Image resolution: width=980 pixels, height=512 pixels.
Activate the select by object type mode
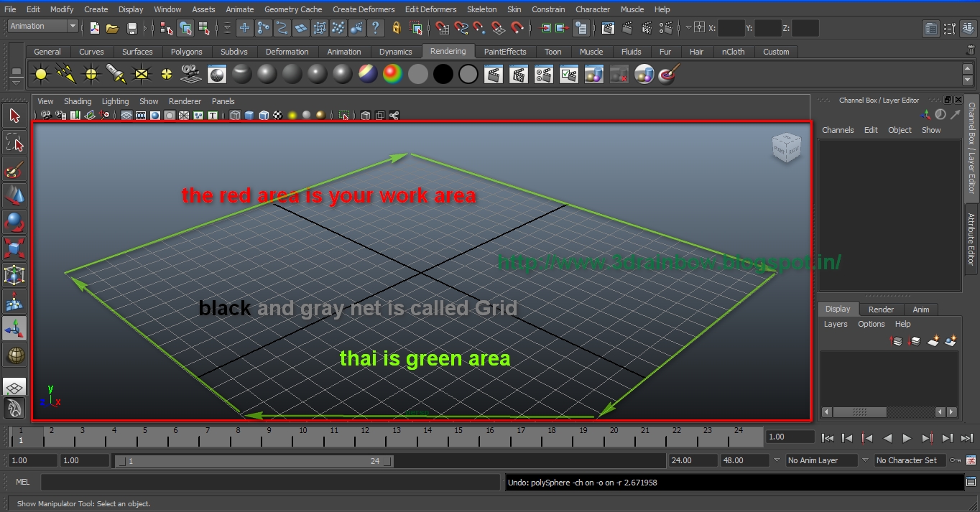click(x=185, y=28)
